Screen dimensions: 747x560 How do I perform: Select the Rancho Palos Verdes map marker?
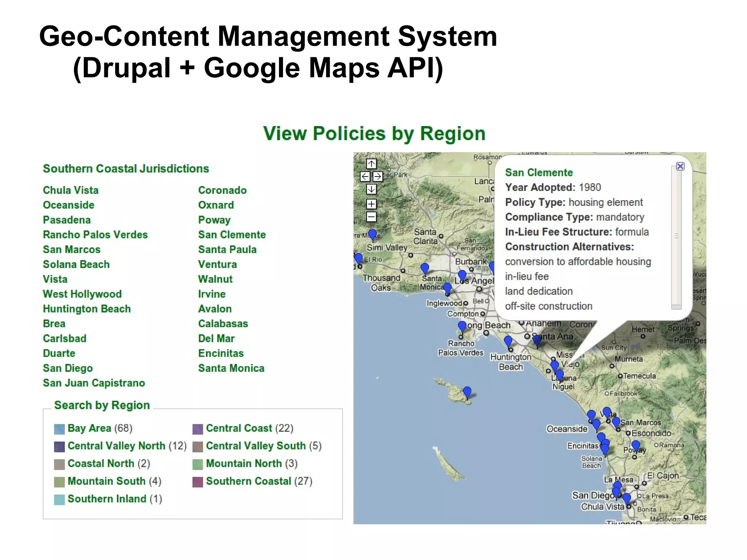(x=462, y=327)
